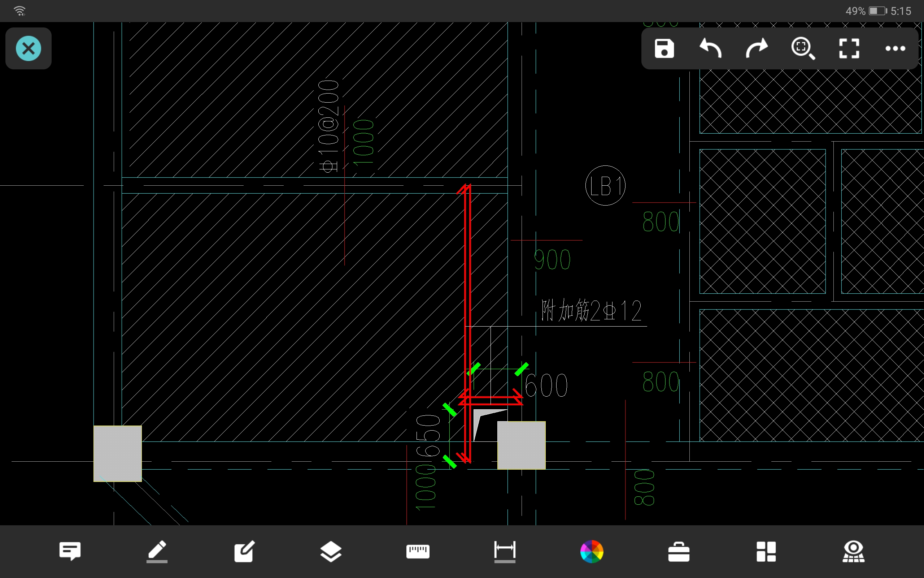Open the three-dot more options menu
The width and height of the screenshot is (924, 578).
click(x=895, y=48)
